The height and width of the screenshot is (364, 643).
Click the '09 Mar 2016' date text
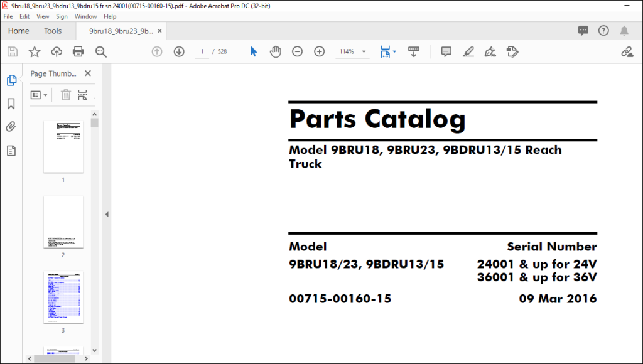pos(558,299)
